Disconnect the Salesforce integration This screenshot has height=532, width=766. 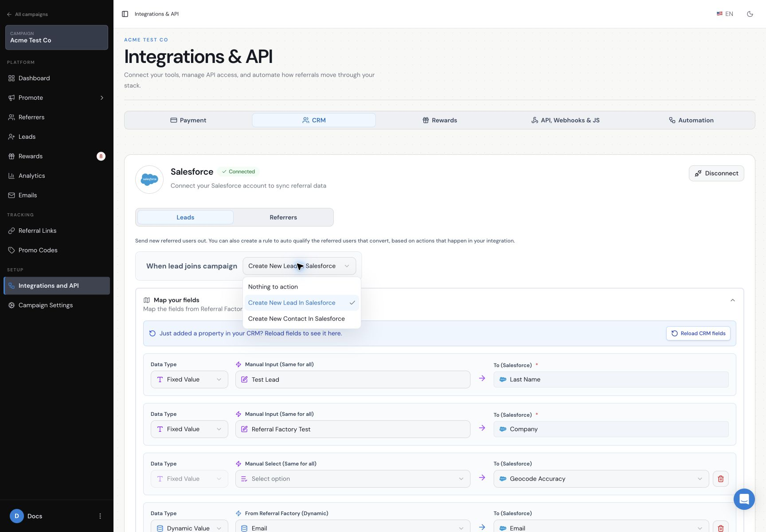(x=716, y=173)
